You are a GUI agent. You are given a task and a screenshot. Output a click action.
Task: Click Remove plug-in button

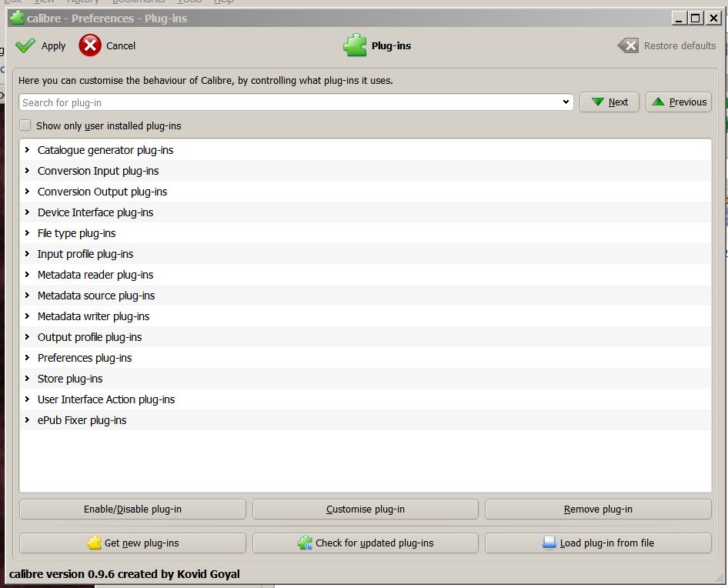[598, 509]
